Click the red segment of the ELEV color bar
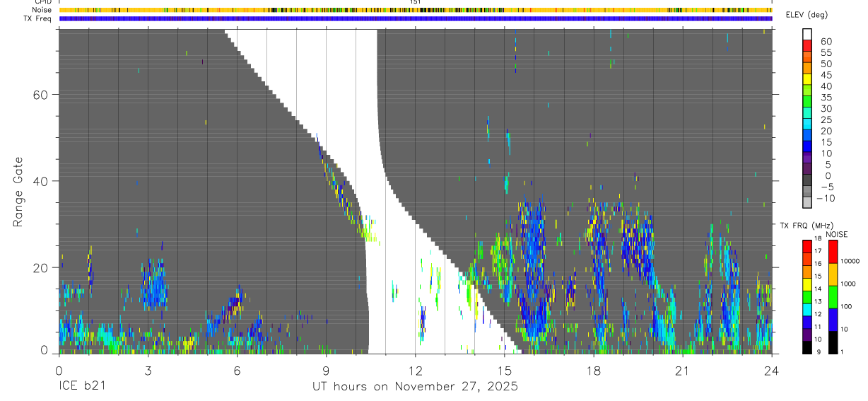This screenshot has width=868, height=401. point(807,46)
